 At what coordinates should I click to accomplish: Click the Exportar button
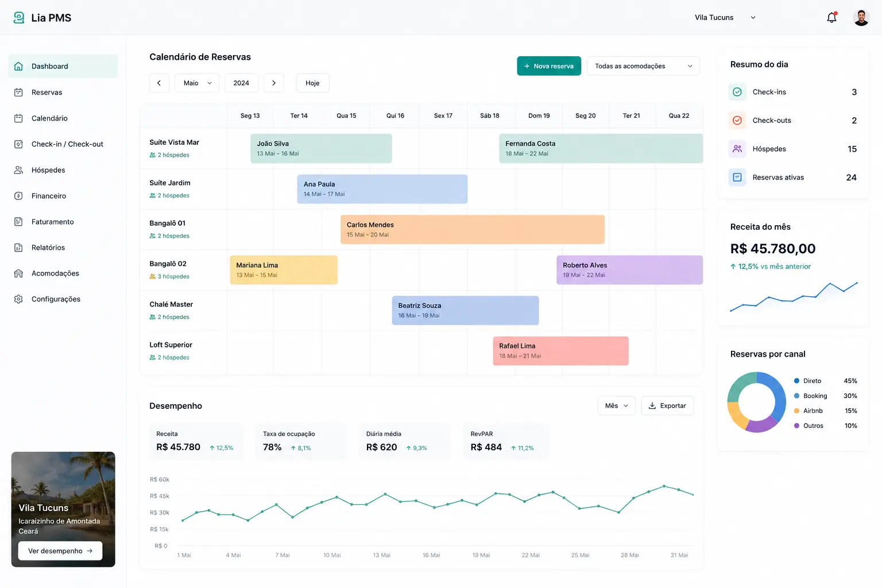[x=667, y=405]
